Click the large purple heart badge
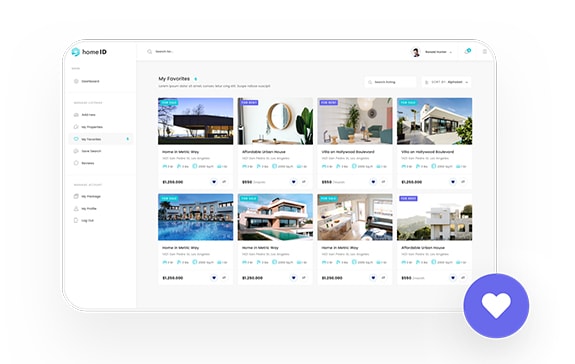Viewport: 575px width, 364px height. click(x=496, y=306)
